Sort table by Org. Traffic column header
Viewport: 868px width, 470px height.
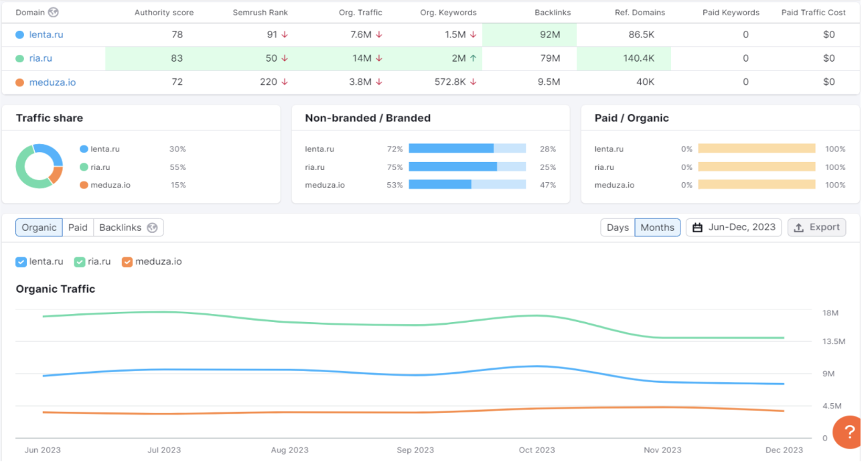(x=361, y=12)
